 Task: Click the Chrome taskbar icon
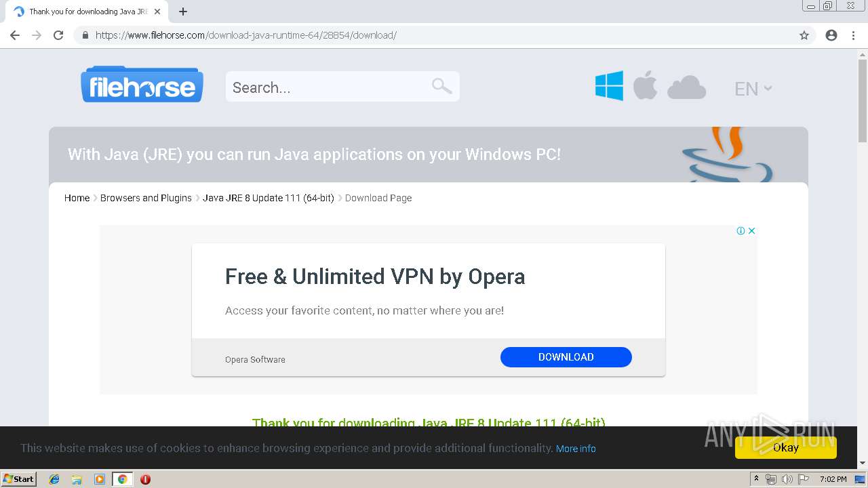(122, 479)
